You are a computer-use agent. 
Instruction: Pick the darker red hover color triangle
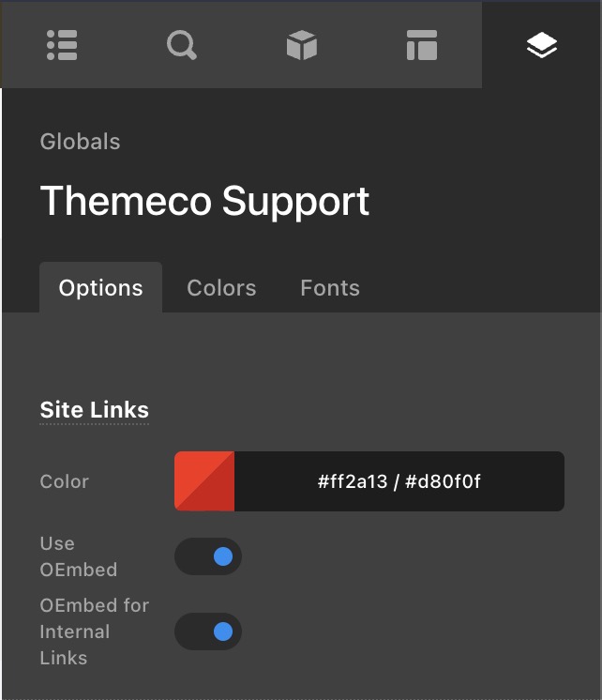pyautogui.click(x=219, y=496)
